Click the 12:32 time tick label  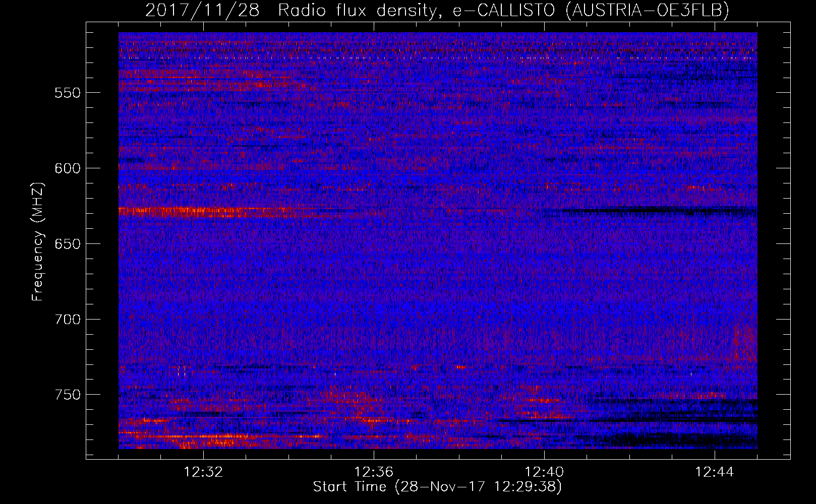(204, 472)
